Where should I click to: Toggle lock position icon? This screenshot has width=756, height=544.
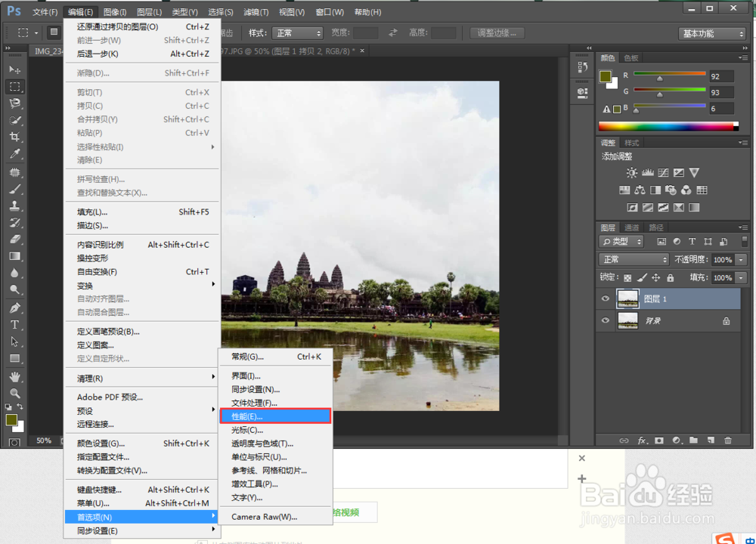coord(655,277)
